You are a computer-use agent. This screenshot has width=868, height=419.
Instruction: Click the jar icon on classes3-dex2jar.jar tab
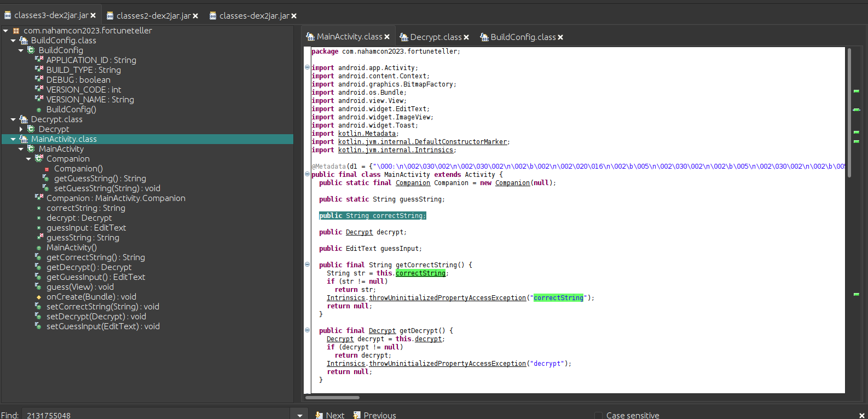(8, 15)
